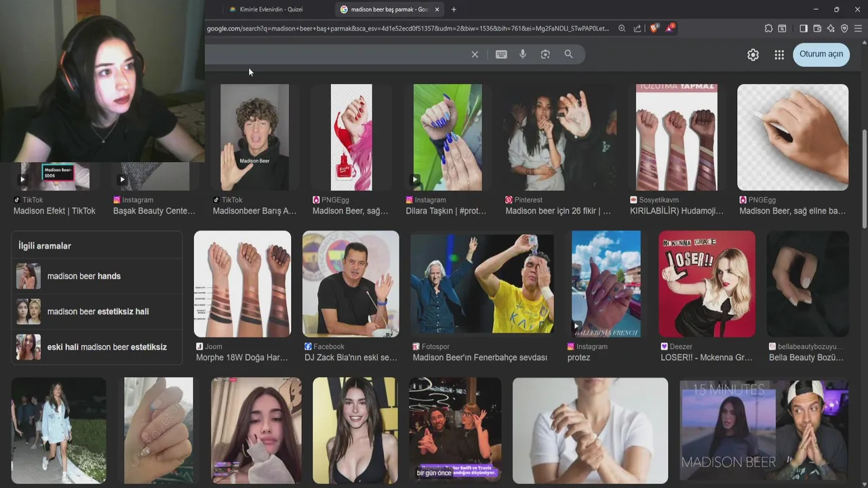Open the blue nails Dilara Taşkın Instagram image
The height and width of the screenshot is (488, 868).
coord(448,137)
